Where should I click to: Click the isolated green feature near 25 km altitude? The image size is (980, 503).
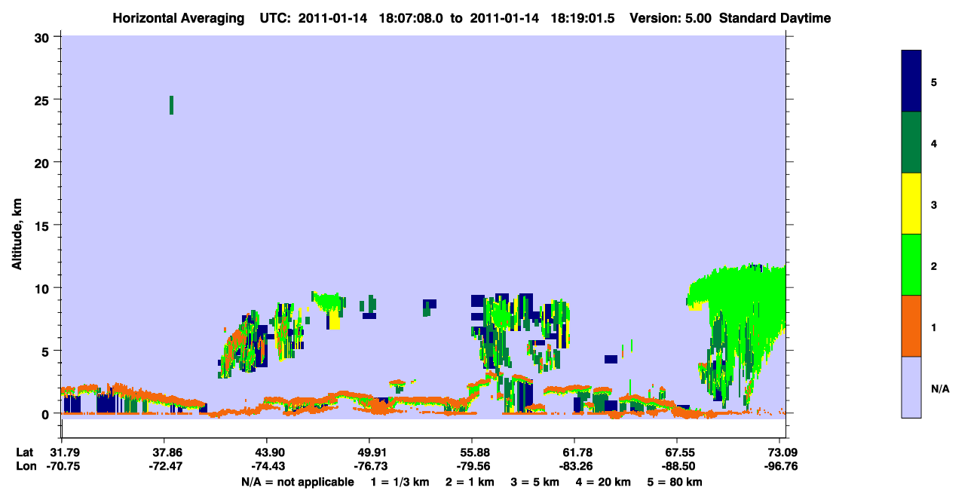pos(172,105)
